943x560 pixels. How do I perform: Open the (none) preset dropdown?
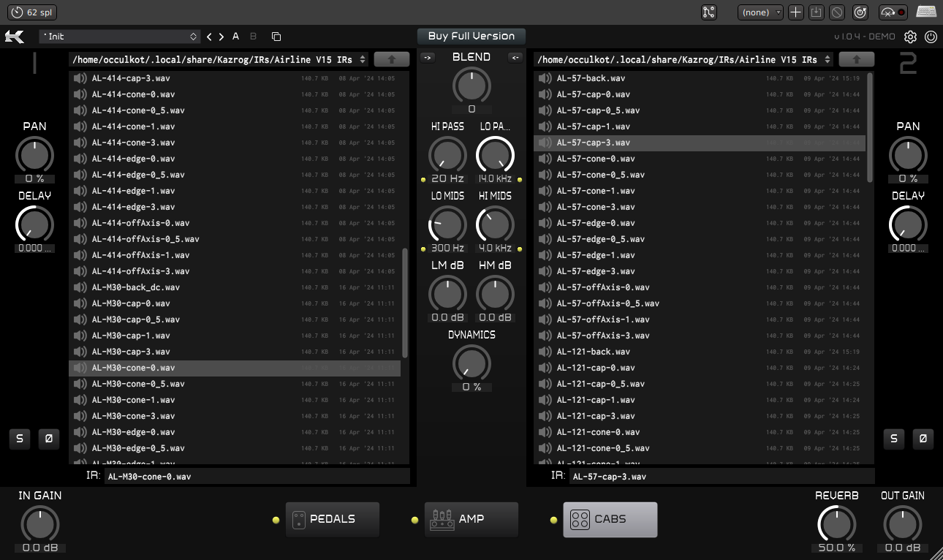(760, 12)
